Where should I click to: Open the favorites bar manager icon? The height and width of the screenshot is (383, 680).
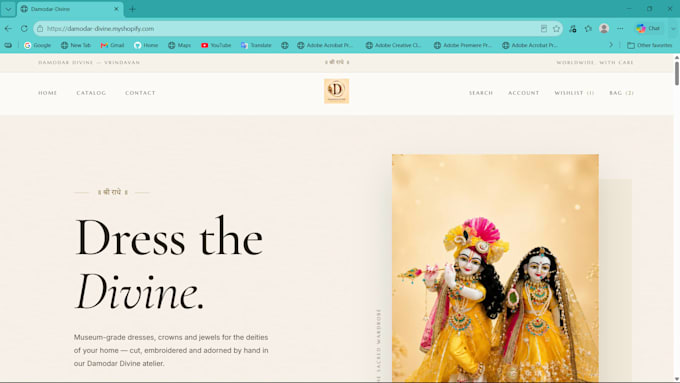[8, 45]
